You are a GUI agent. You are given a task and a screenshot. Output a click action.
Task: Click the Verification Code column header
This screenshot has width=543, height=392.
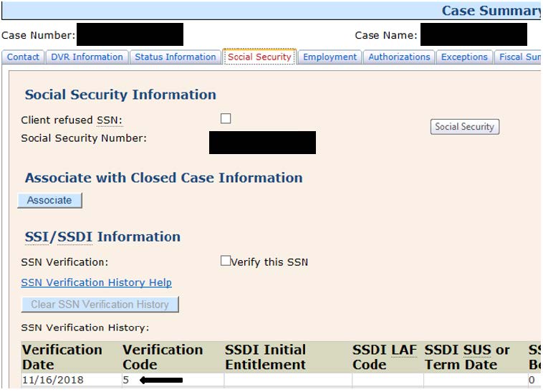pos(163,357)
